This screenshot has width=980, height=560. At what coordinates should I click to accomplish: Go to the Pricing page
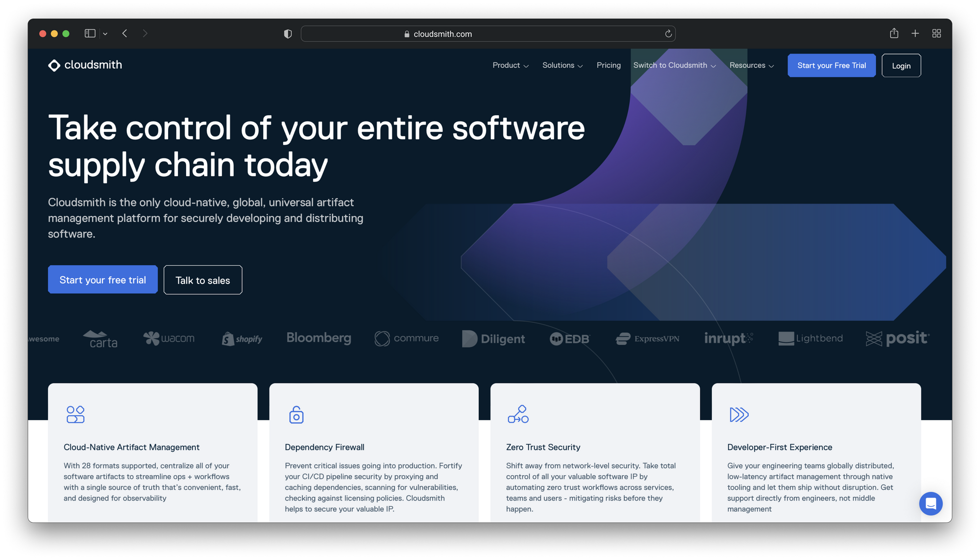pyautogui.click(x=609, y=65)
